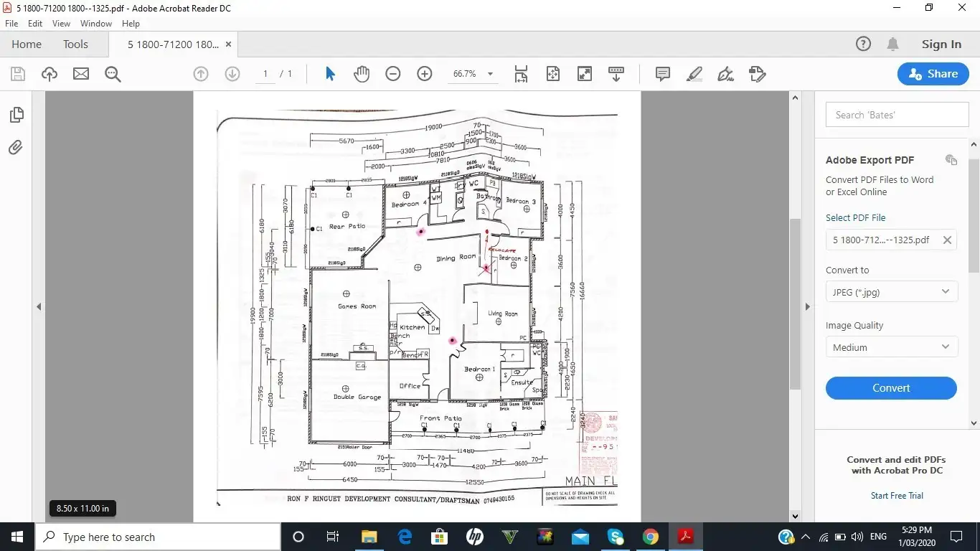Image resolution: width=980 pixels, height=551 pixels.
Task: Select the Hand pan tool
Action: [x=362, y=74]
